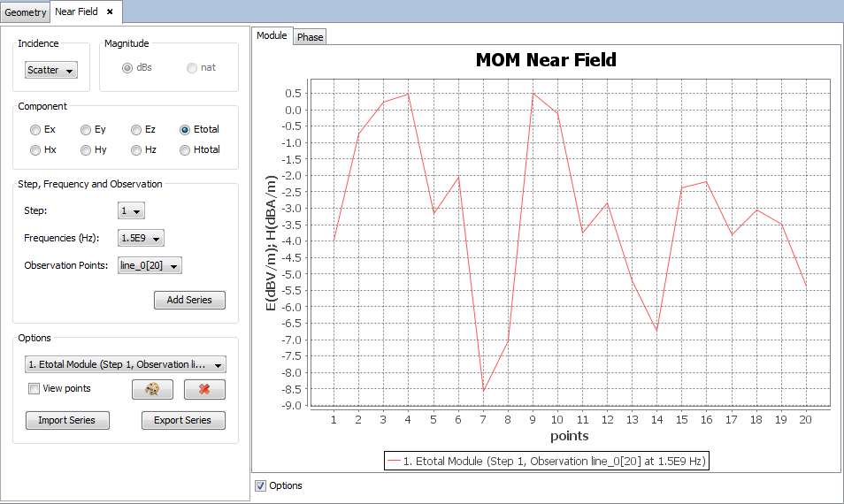Open the Frequencies (Hz) dropdown

pyautogui.click(x=141, y=238)
